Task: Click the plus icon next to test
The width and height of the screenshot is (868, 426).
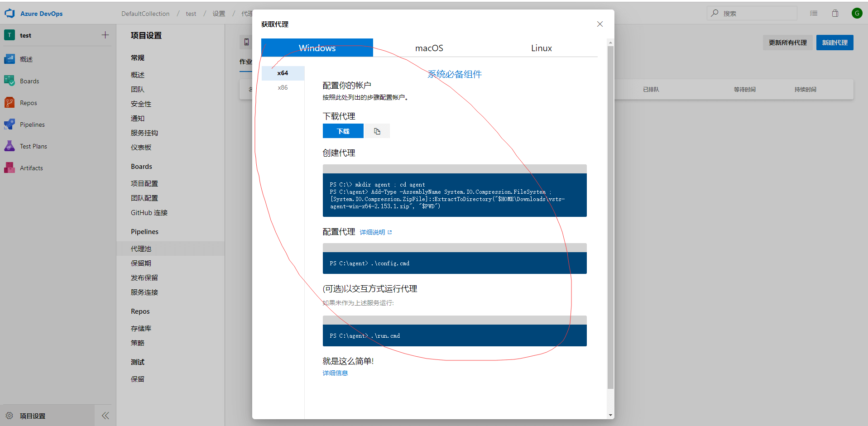Action: pyautogui.click(x=105, y=35)
